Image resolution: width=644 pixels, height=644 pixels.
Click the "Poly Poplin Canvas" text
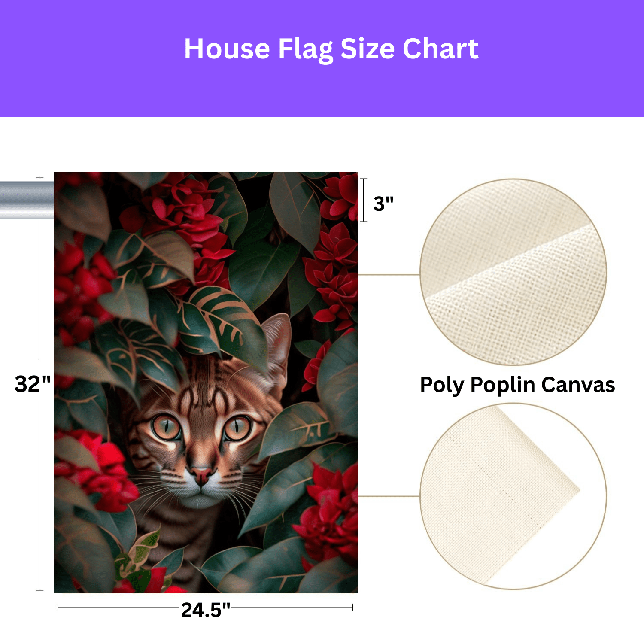pos(517,385)
